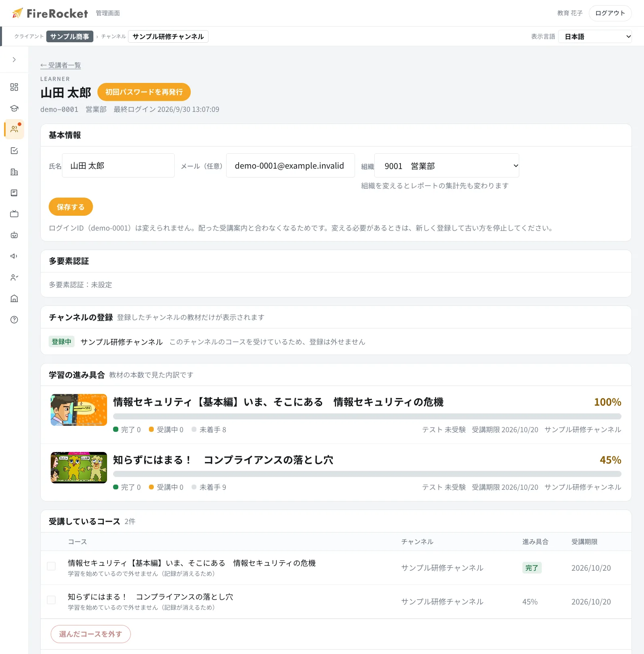Screen dimensions: 644x654
Task: Open the graduation cap courses icon
Action: (x=14, y=108)
